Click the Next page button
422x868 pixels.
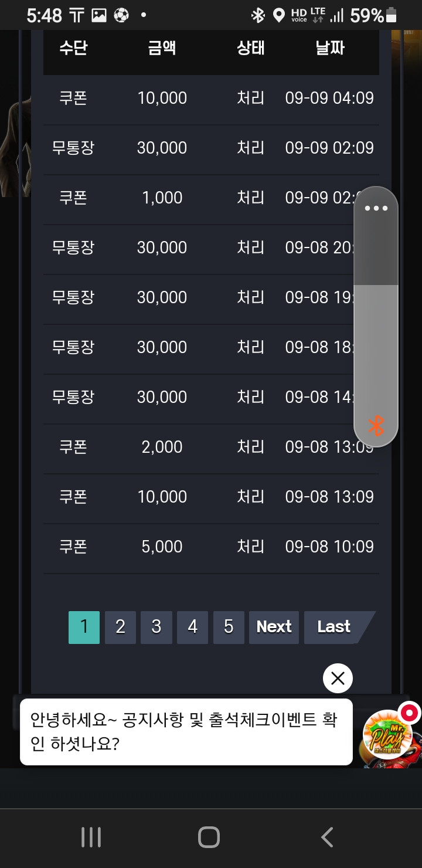tap(274, 627)
